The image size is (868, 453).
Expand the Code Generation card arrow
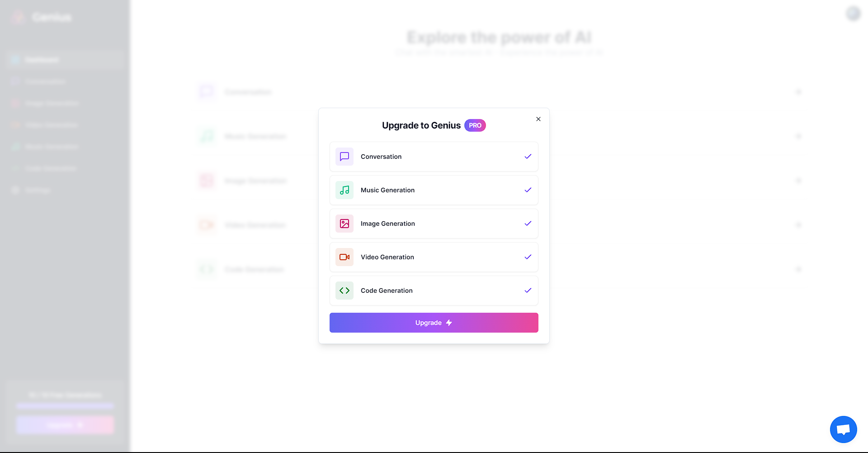(x=798, y=269)
